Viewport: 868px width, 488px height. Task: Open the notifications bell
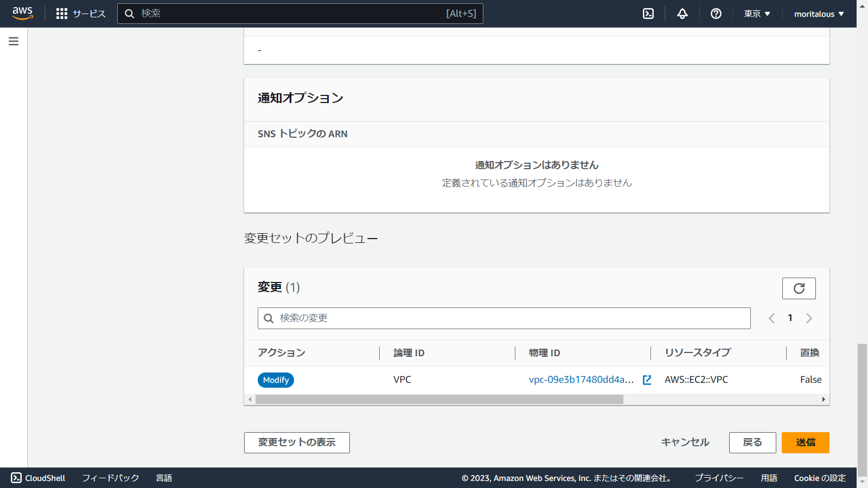(x=682, y=14)
